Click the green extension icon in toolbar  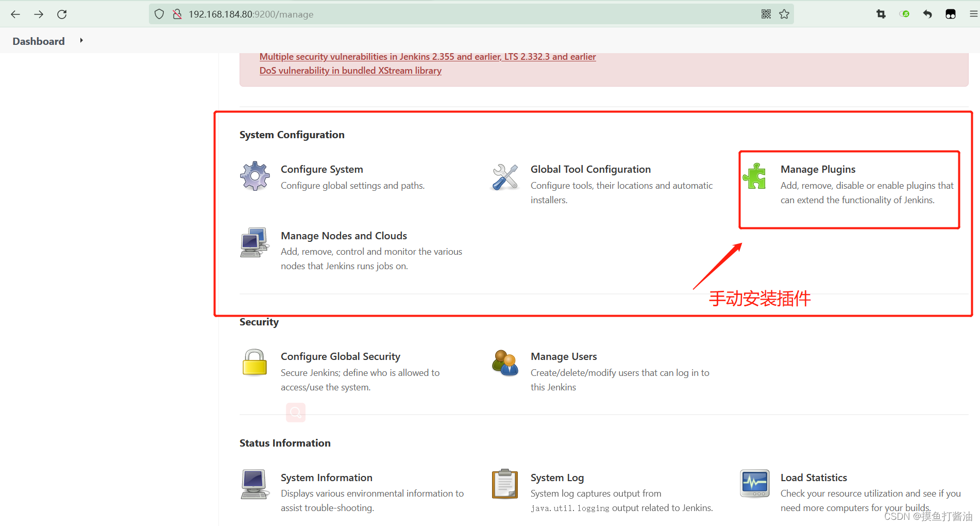coord(904,14)
